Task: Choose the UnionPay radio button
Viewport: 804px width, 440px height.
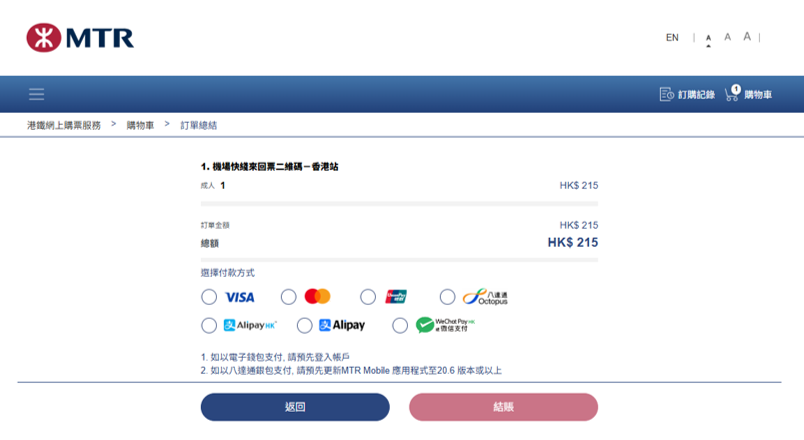Action: pyautogui.click(x=368, y=297)
